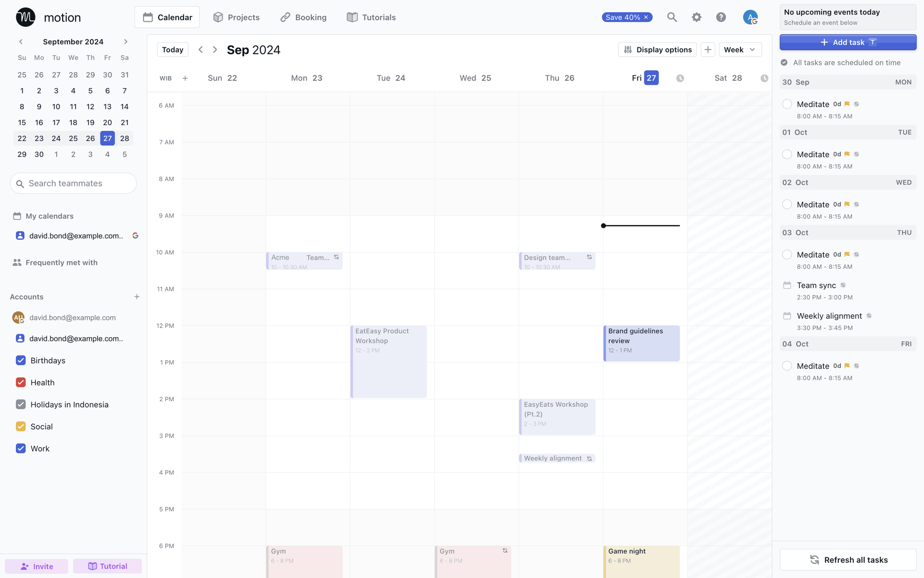This screenshot has width=924, height=578.
Task: Go to next week arrow in calendar header
Action: [215, 50]
